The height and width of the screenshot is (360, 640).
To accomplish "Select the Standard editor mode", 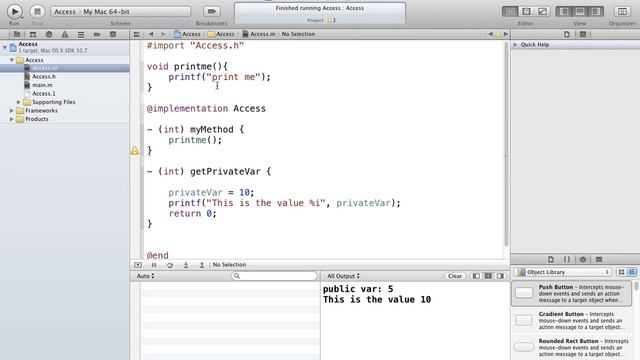I will [510, 11].
